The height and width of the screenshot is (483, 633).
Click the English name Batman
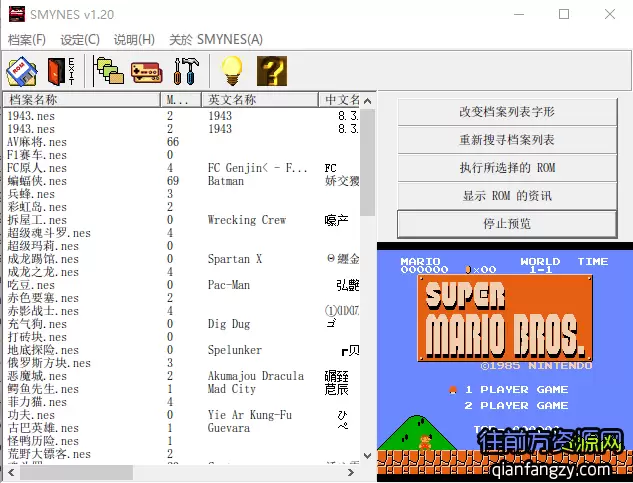point(226,181)
